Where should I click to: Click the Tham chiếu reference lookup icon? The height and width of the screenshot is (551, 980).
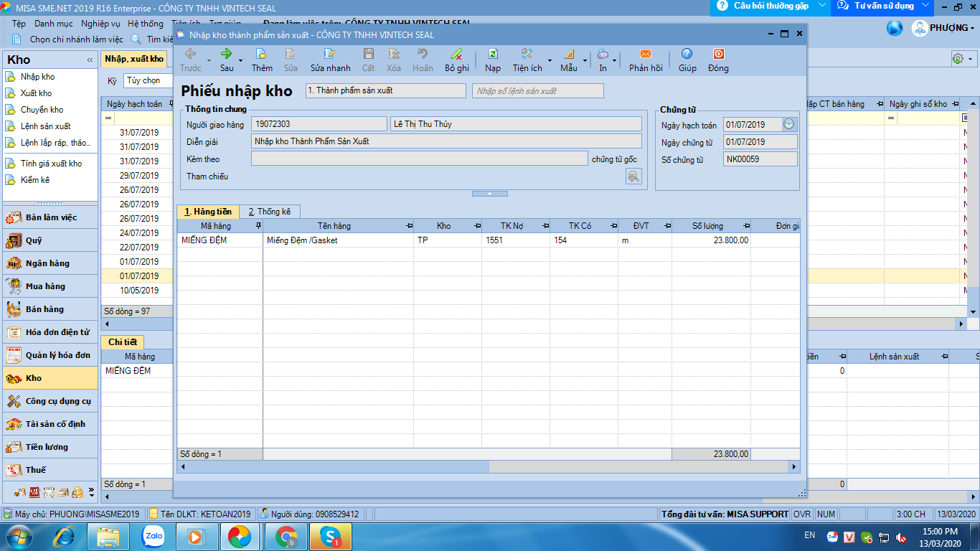pyautogui.click(x=633, y=176)
